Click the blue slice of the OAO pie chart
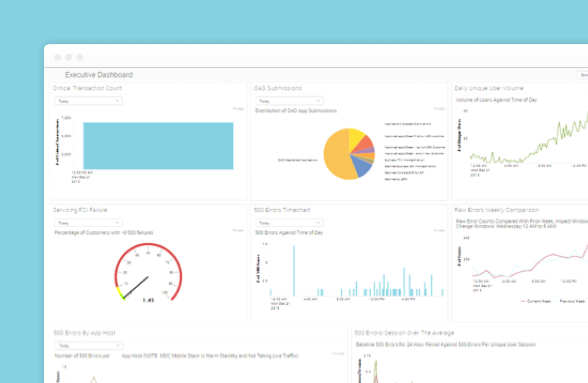Viewport: 588px width, 383px height. coord(362,166)
